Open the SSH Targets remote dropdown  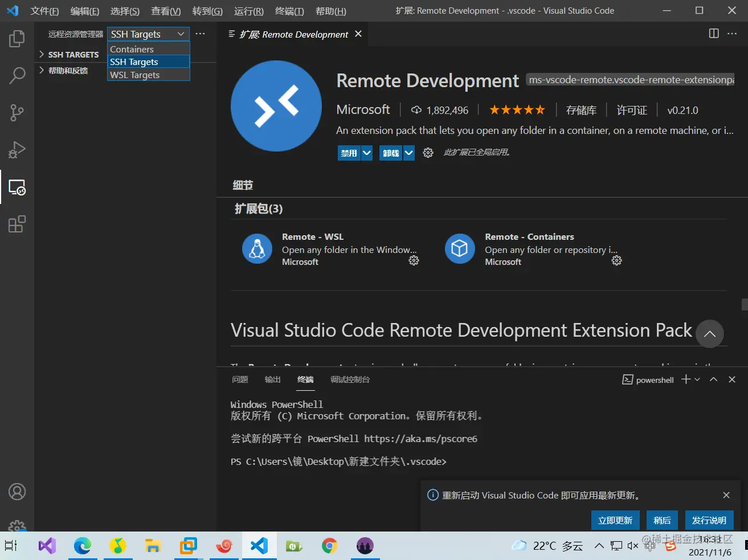pyautogui.click(x=148, y=34)
